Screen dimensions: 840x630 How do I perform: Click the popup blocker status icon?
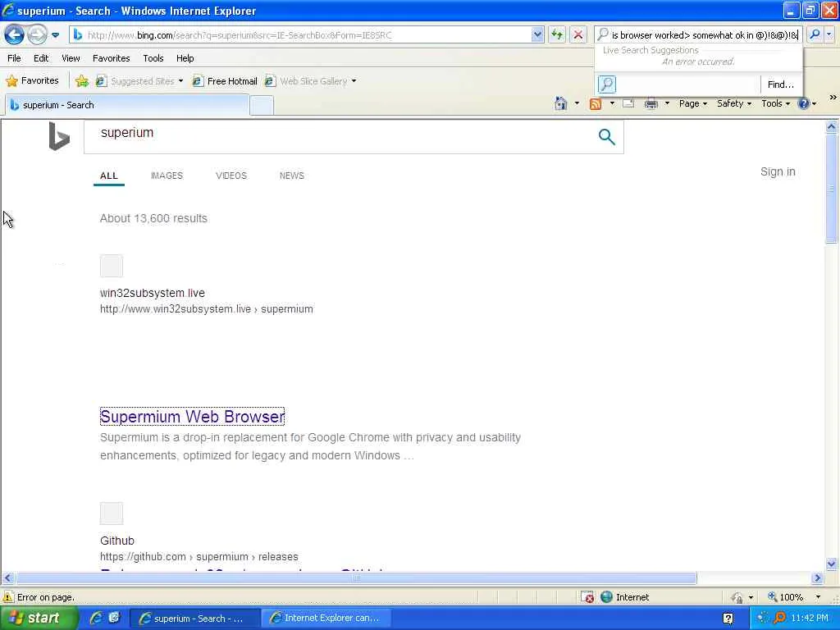point(587,597)
